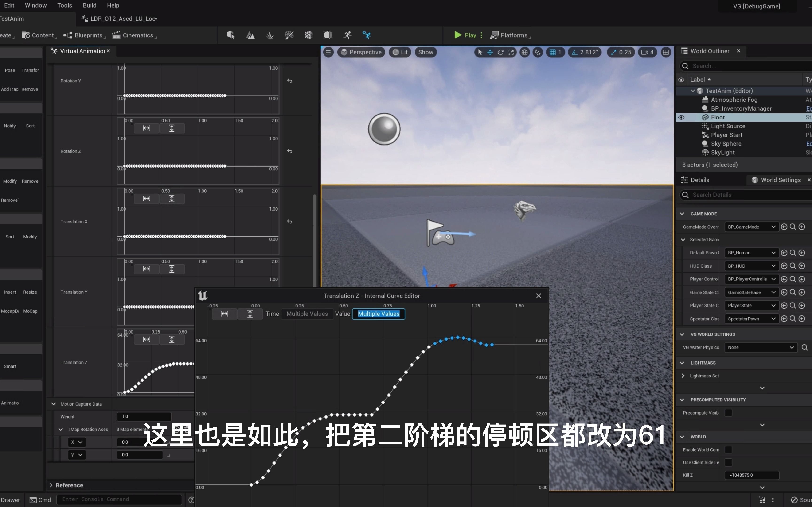This screenshot has height=507, width=812.
Task: Collapse the Motion Capture Data section
Action: pos(53,404)
